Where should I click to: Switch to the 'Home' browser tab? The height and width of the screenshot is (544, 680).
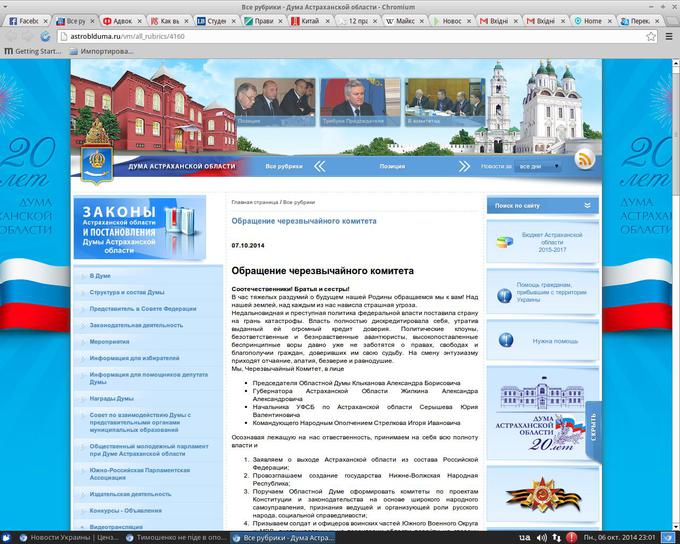[590, 20]
